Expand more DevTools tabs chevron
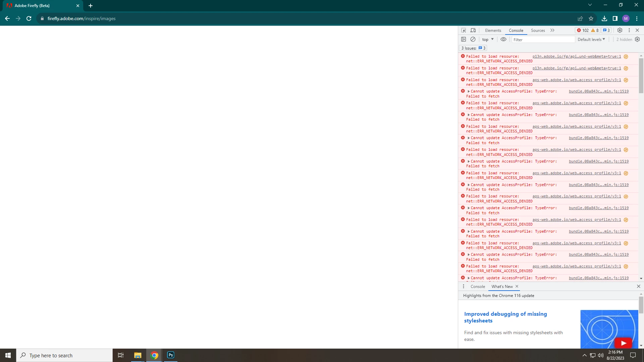Image resolution: width=644 pixels, height=362 pixels. click(552, 30)
